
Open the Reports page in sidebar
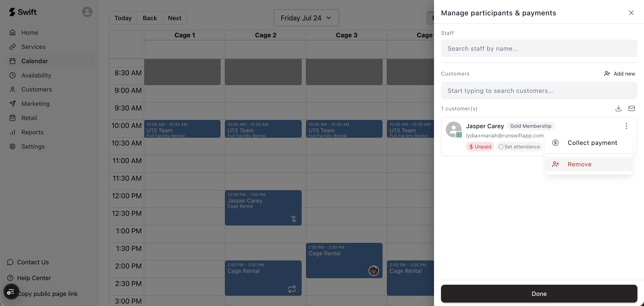point(32,132)
